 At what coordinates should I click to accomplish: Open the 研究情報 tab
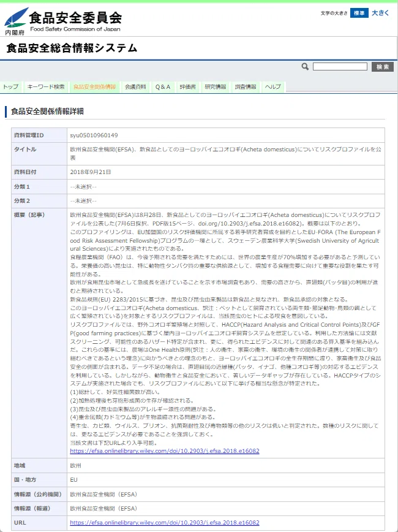click(216, 87)
